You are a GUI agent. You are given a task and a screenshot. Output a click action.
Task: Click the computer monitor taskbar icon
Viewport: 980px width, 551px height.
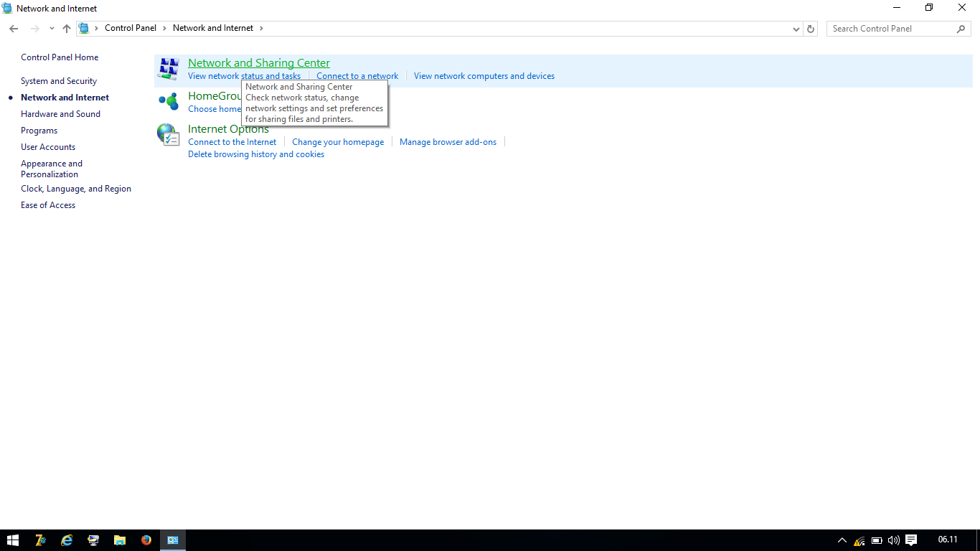click(x=93, y=540)
